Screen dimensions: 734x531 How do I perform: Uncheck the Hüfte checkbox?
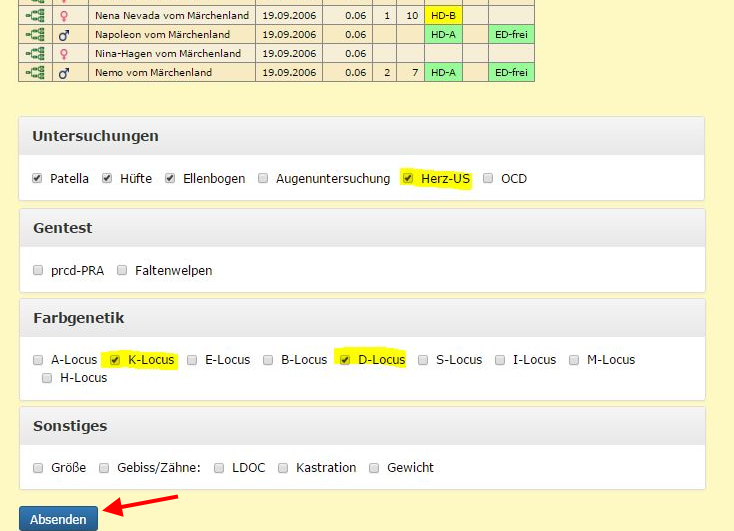tap(107, 178)
